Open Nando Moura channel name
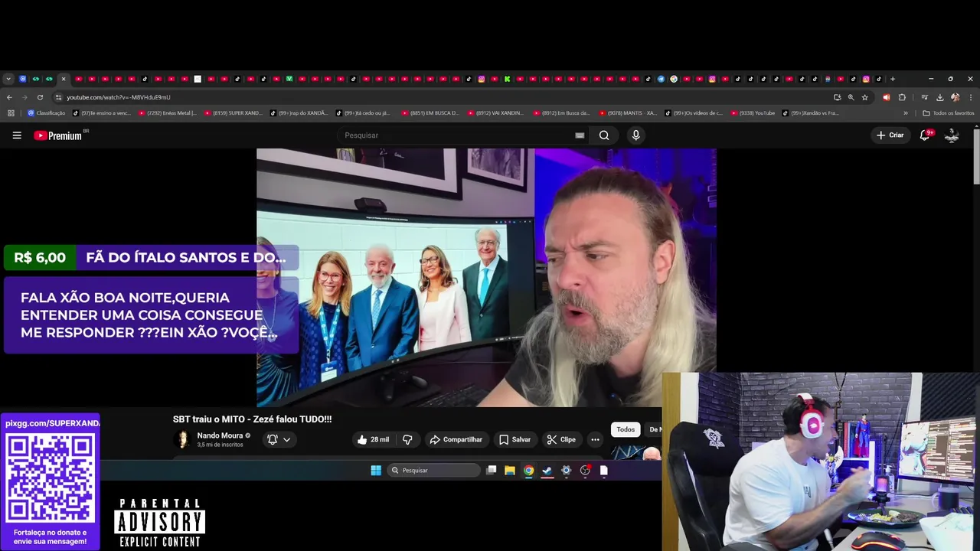 pos(220,435)
